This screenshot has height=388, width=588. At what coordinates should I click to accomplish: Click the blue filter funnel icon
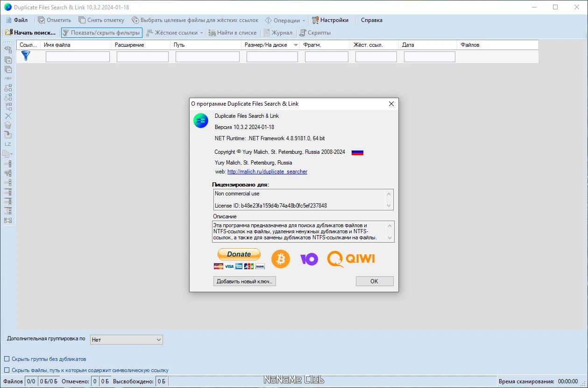click(26, 56)
